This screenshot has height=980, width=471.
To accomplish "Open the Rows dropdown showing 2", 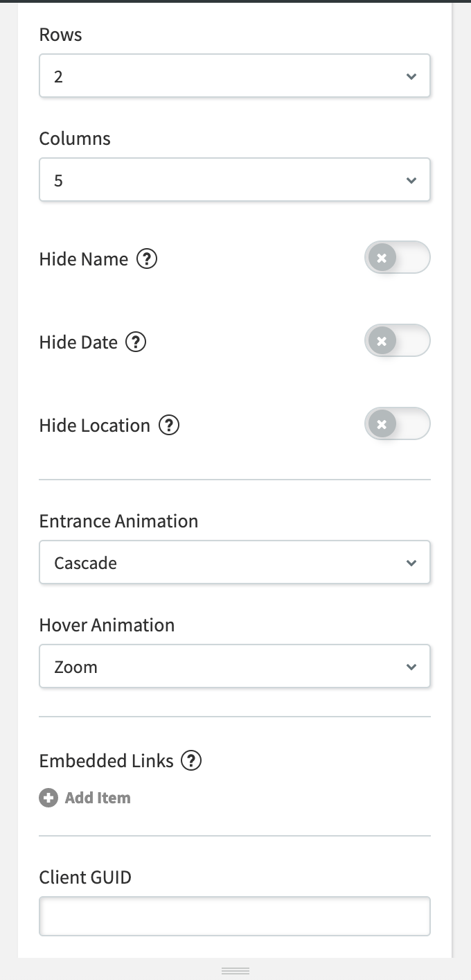I will click(x=235, y=76).
